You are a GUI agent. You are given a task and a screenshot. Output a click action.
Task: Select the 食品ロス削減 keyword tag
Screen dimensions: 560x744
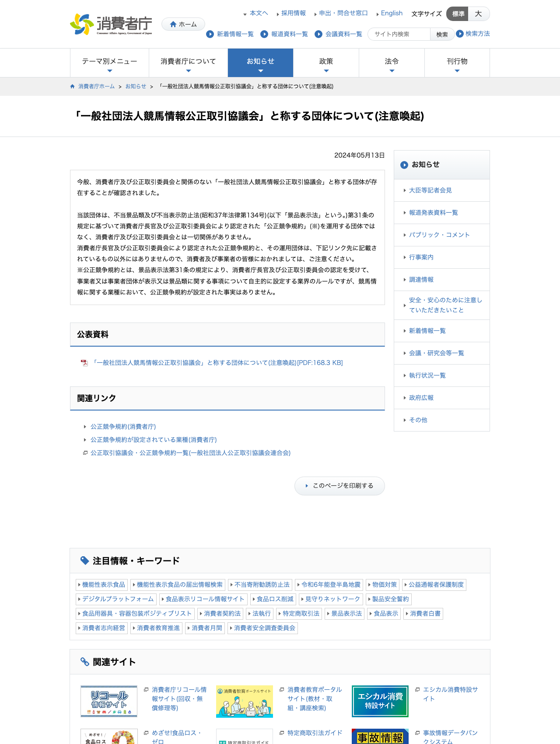[x=274, y=599]
